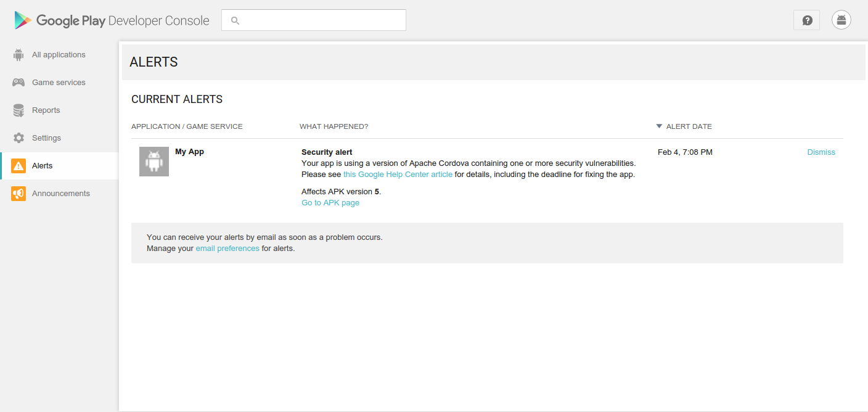Click the ALERTS page title
The width and height of the screenshot is (868, 412).
(x=154, y=62)
